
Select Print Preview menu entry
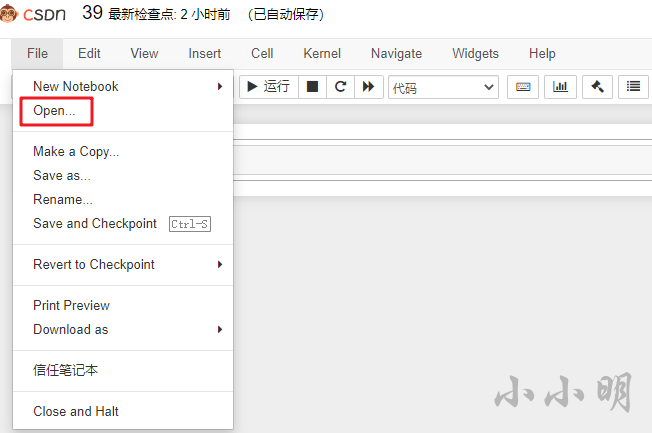pos(123,305)
